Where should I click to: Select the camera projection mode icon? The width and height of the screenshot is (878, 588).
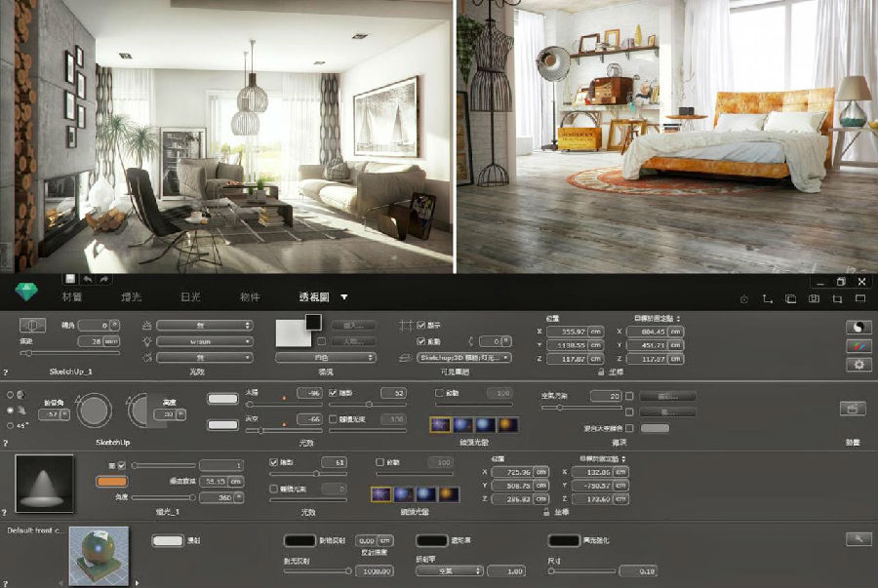[x=32, y=325]
